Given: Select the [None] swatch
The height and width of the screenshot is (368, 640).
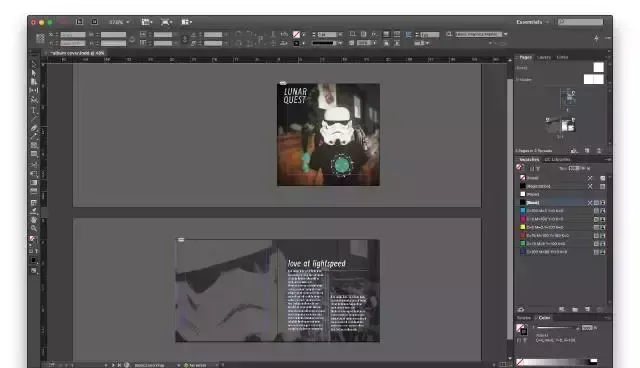Looking at the screenshot, I should 562,178.
